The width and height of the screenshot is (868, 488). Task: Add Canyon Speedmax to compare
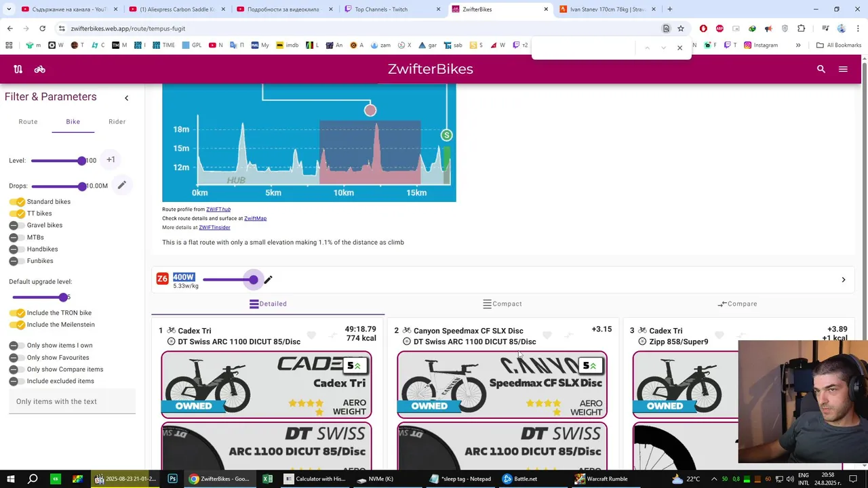pyautogui.click(x=569, y=335)
